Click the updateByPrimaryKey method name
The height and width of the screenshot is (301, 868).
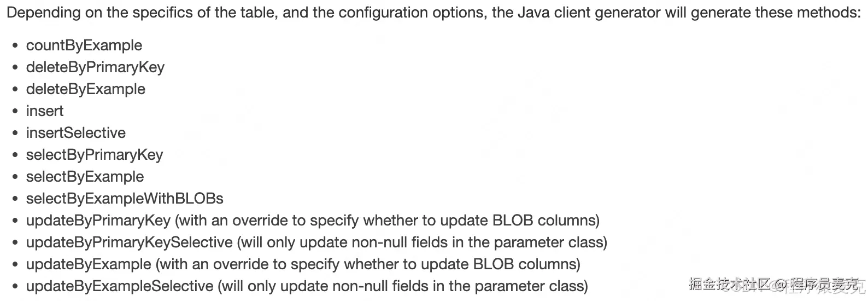(98, 221)
